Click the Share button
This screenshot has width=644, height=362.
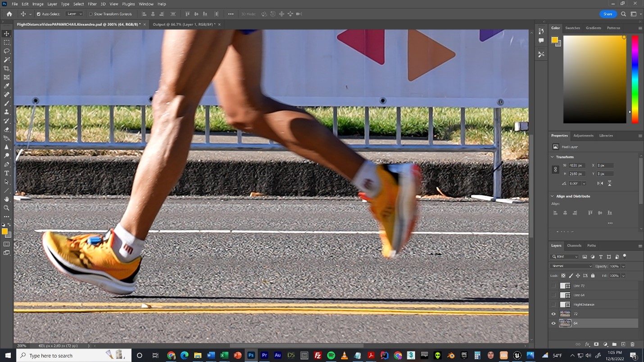[608, 14]
